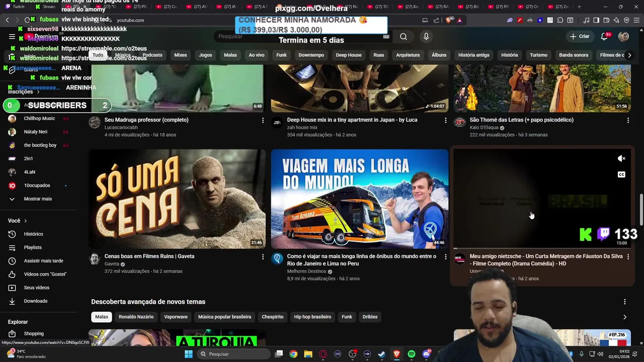
Task: Select Dribles topic chip
Action: [x=370, y=317]
